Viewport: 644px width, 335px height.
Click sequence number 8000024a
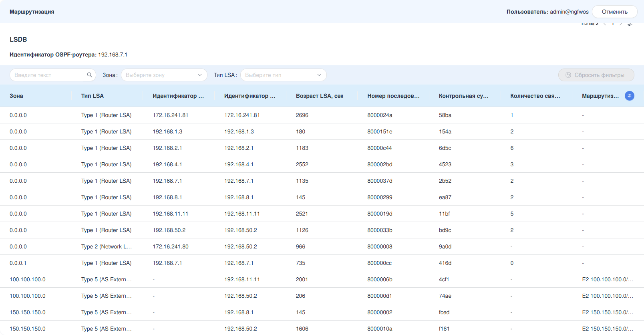[380, 115]
